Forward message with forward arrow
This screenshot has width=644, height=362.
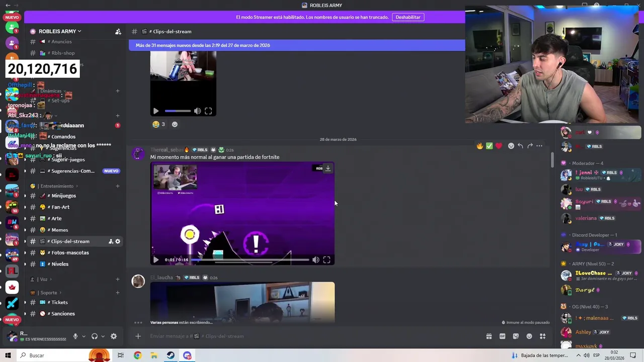tap(530, 146)
